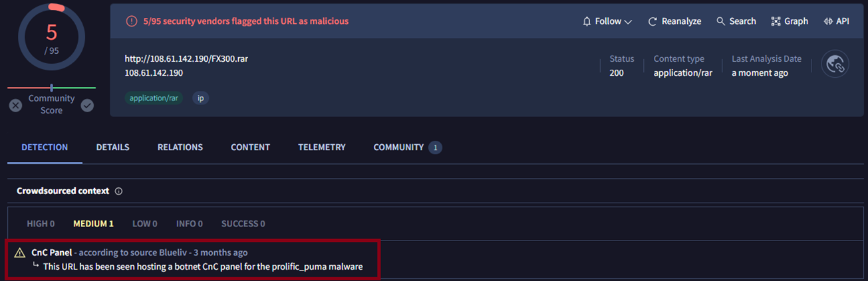This screenshot has height=281, width=868.
Task: Open the Graph view icon
Action: click(776, 21)
